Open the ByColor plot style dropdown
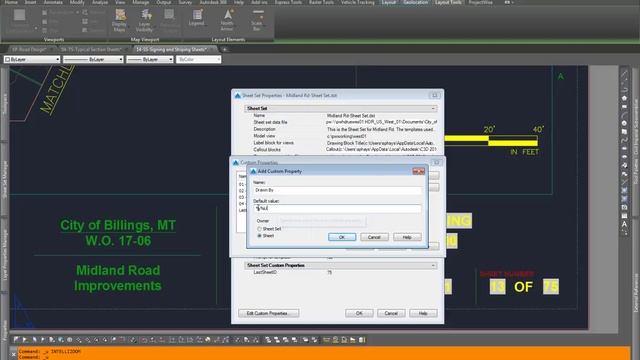 (198, 60)
